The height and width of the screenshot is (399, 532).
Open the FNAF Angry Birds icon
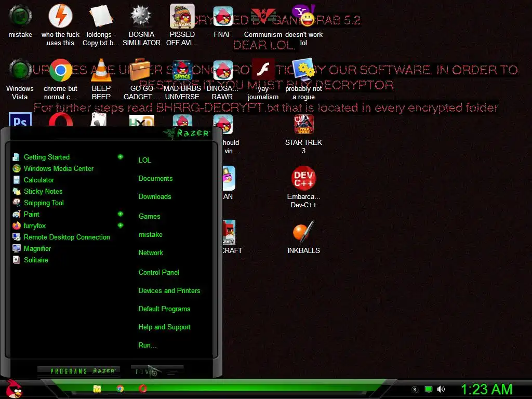point(222,21)
